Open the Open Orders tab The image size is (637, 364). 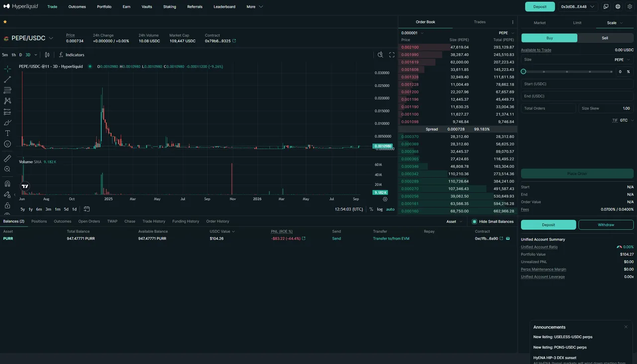coord(89,221)
